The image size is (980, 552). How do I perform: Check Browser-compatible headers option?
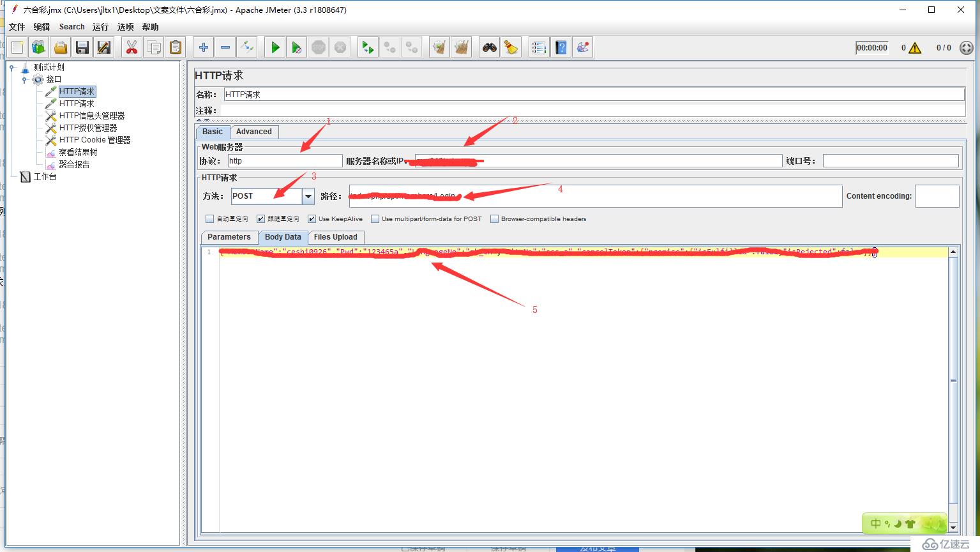point(494,218)
